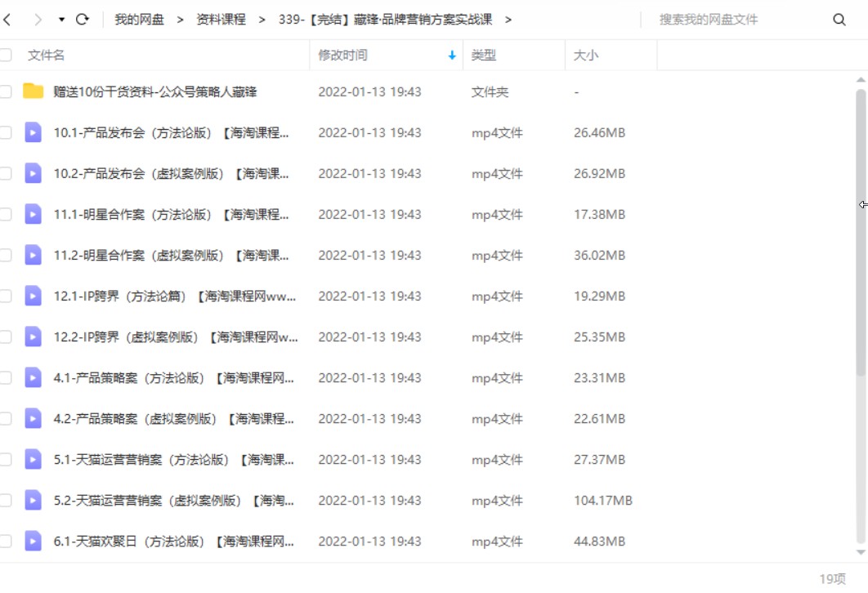Open the navigation history dropdown arrow

click(61, 20)
